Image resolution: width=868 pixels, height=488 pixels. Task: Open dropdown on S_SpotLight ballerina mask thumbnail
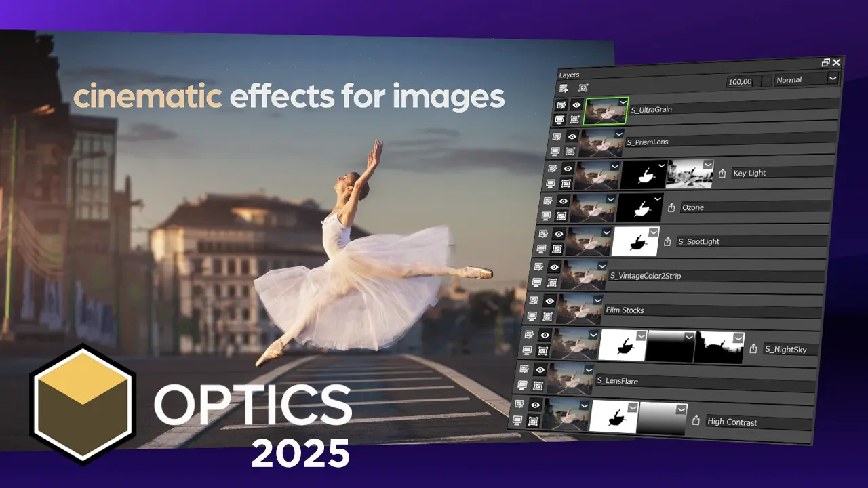[653, 232]
